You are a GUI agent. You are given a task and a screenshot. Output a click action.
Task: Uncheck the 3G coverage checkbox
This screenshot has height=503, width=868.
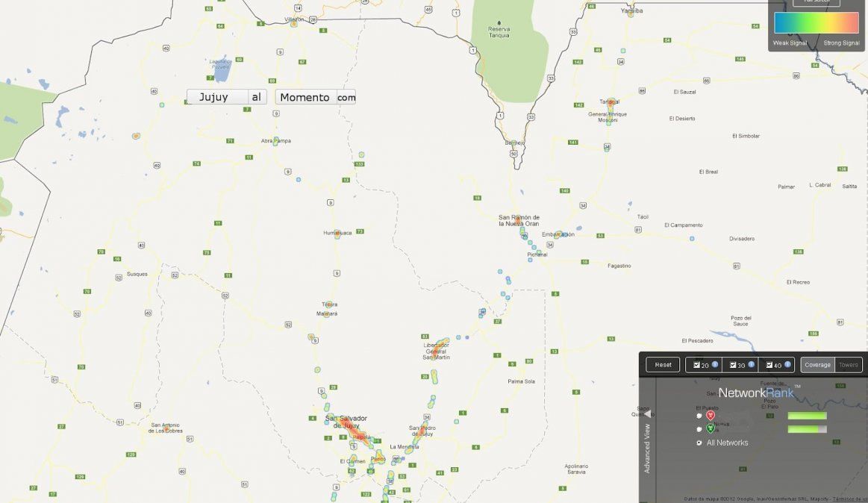734,365
